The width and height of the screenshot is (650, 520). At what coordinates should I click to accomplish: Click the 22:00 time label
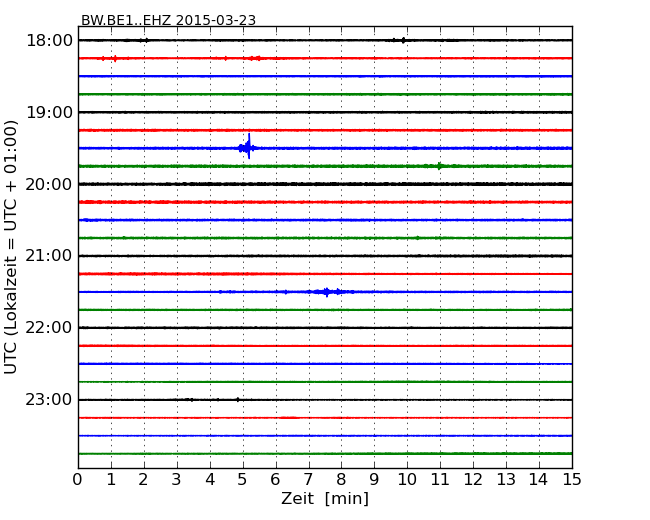pos(49,328)
